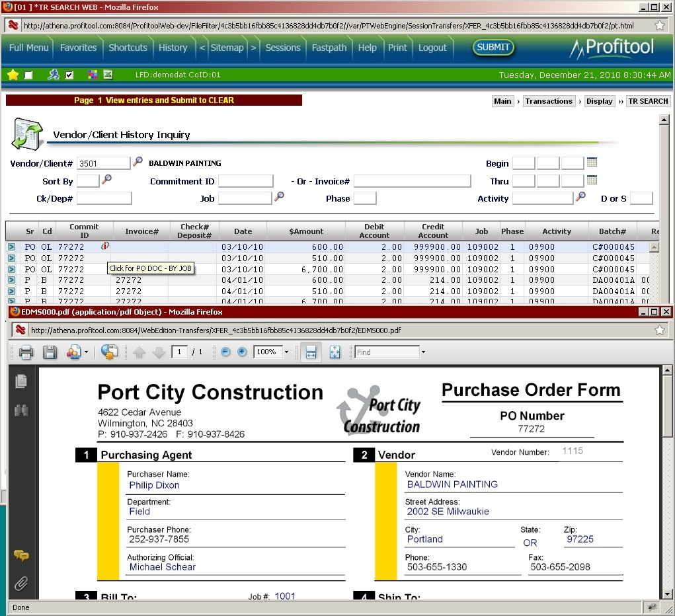Click the SUBMIT button

coord(493,47)
